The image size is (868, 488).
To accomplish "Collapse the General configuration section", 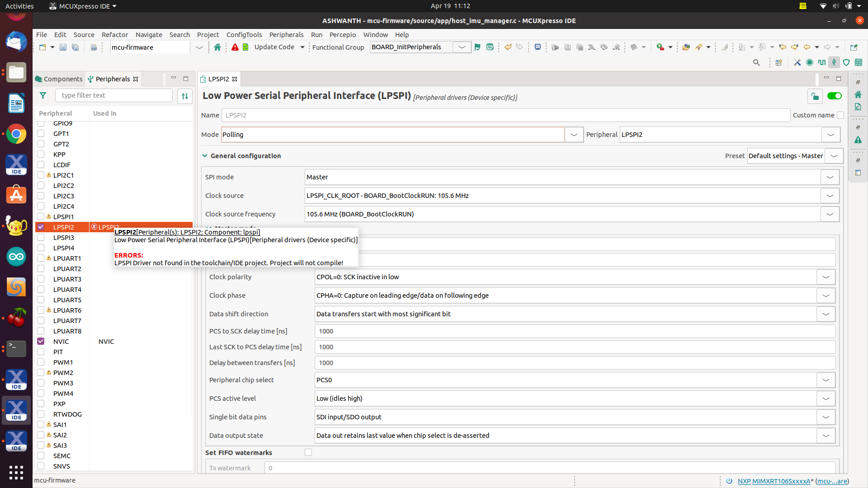I will pyautogui.click(x=205, y=155).
